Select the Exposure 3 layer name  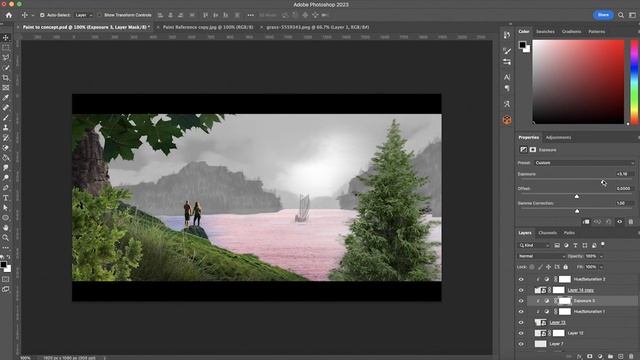(584, 301)
